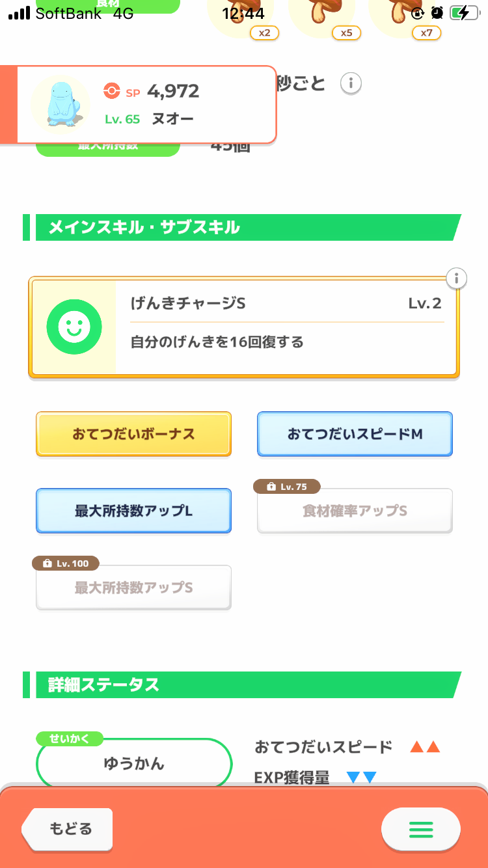The height and width of the screenshot is (868, 488).
Task: Tap the Quagsire portrait thumbnail
Action: click(x=61, y=104)
